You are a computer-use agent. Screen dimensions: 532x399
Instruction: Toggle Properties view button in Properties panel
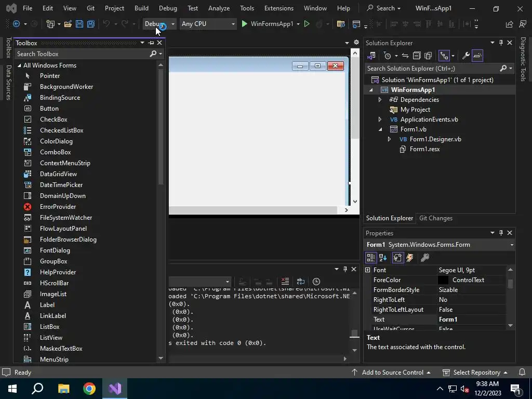pyautogui.click(x=397, y=258)
